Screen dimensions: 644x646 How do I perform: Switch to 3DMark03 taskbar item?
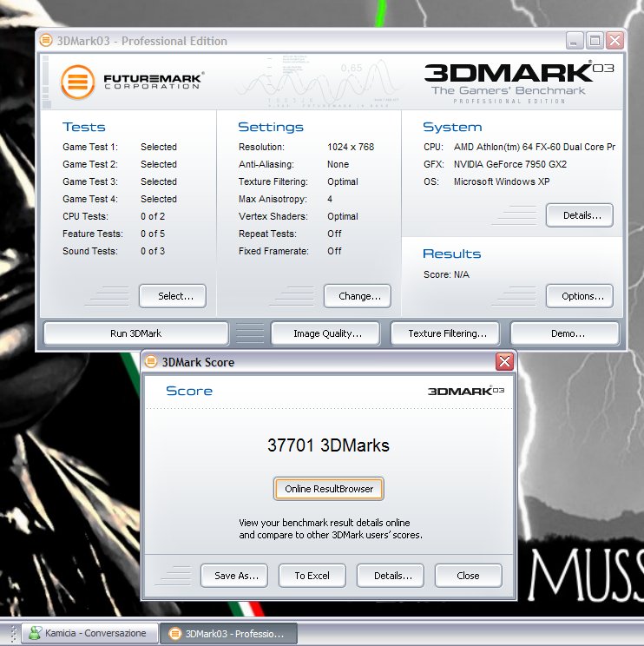tap(230, 634)
